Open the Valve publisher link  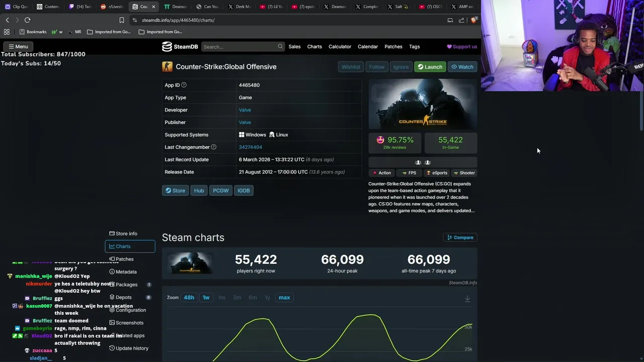point(245,122)
